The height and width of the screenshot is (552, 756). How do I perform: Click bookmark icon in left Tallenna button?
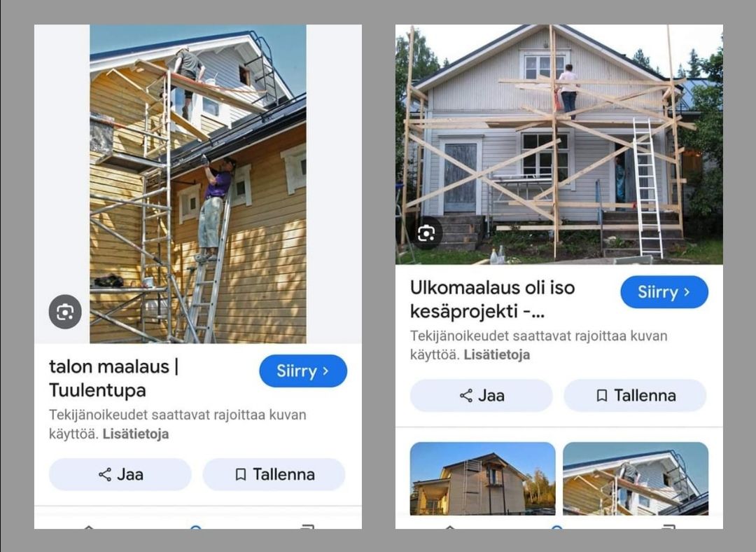coord(241,474)
